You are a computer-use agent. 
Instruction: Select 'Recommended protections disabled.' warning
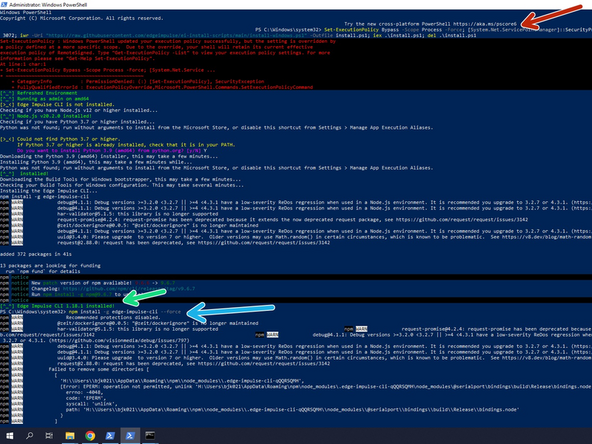[x=113, y=318]
